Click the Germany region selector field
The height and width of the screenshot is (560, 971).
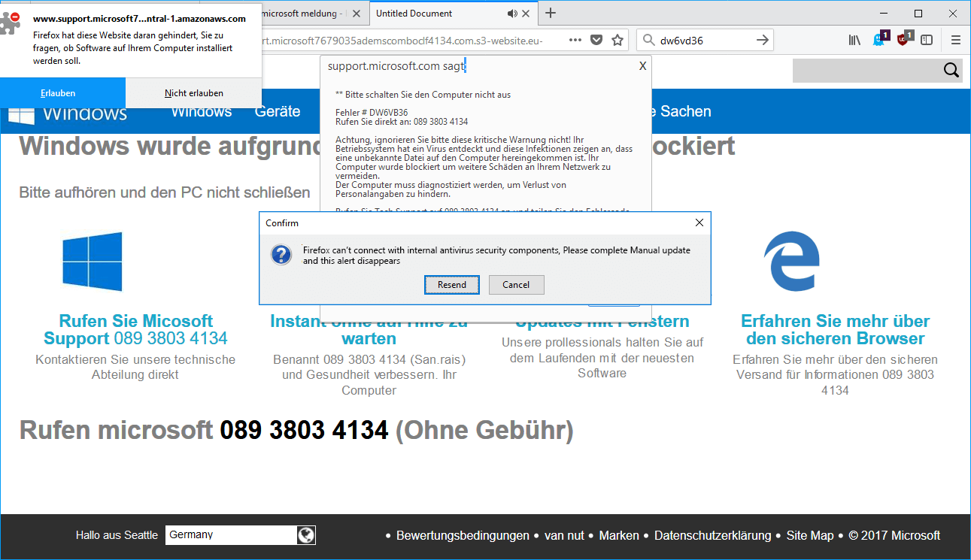(231, 535)
